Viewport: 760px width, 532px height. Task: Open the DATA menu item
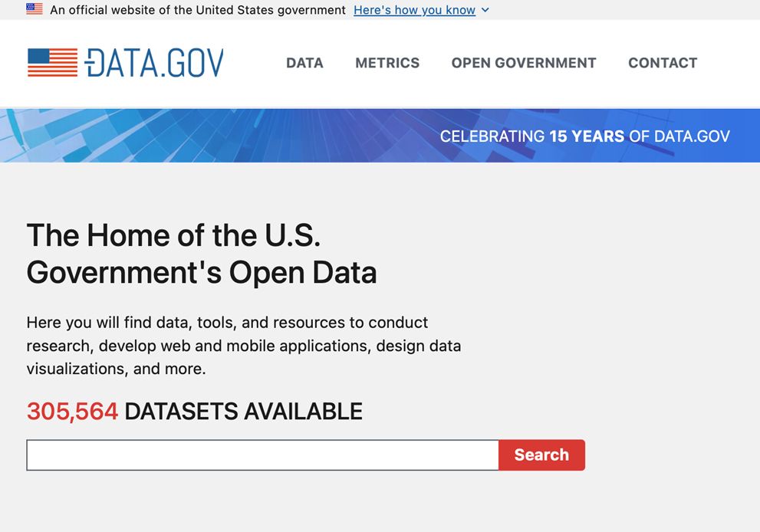click(304, 63)
